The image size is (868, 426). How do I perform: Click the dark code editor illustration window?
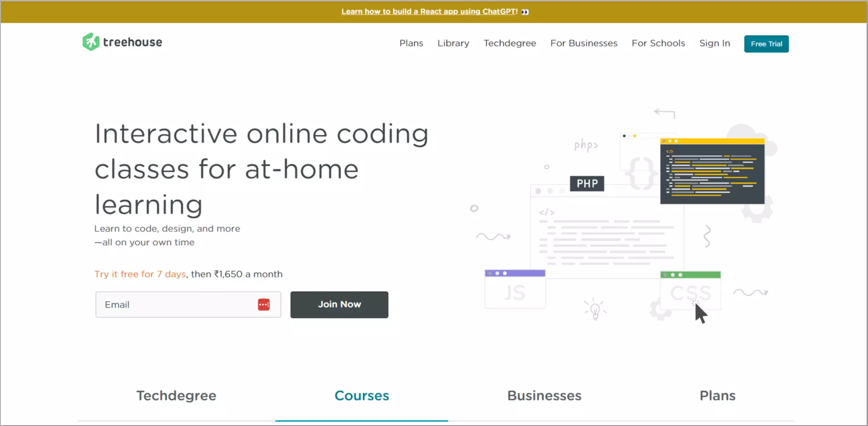(x=712, y=171)
